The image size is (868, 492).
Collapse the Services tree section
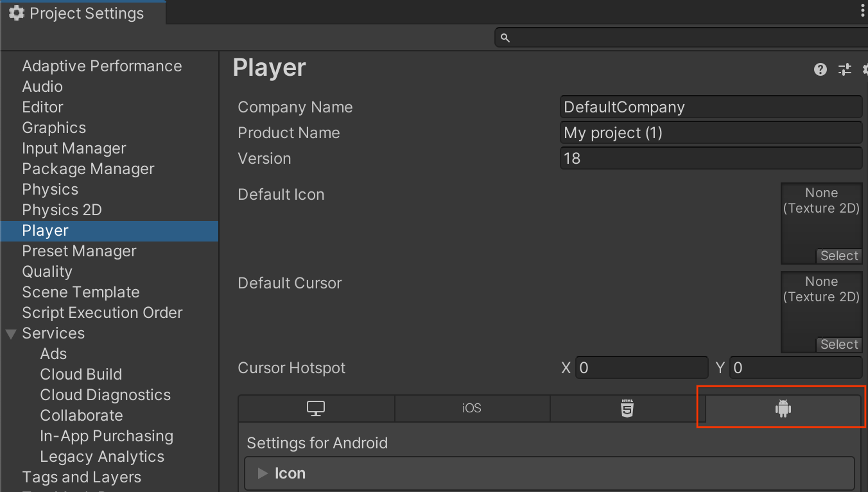(x=11, y=334)
